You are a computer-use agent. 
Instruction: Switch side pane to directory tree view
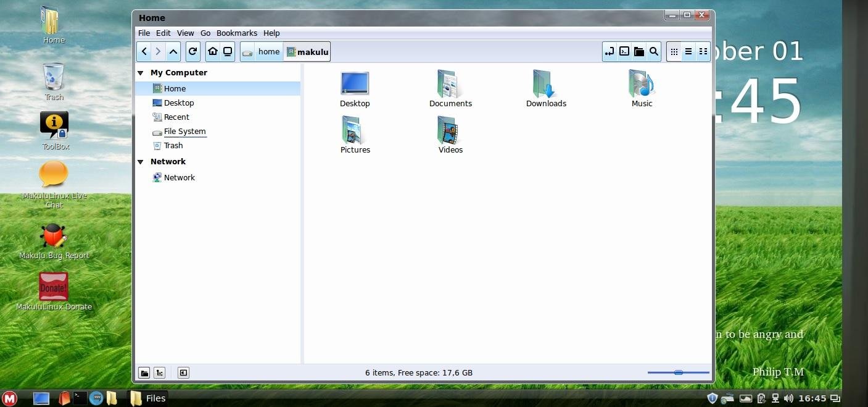point(159,372)
